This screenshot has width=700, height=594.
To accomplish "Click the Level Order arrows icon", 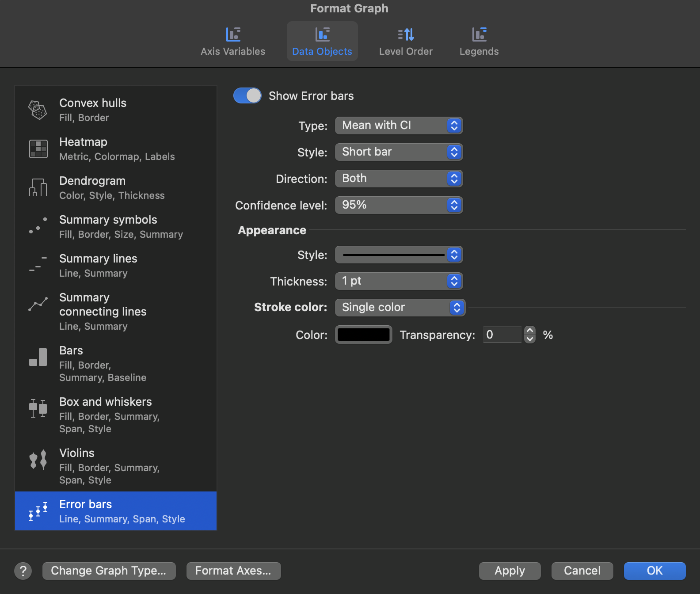I will tap(406, 34).
